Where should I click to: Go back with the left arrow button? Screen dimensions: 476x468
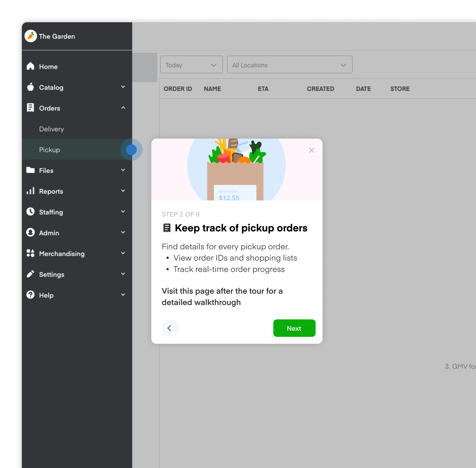170,328
